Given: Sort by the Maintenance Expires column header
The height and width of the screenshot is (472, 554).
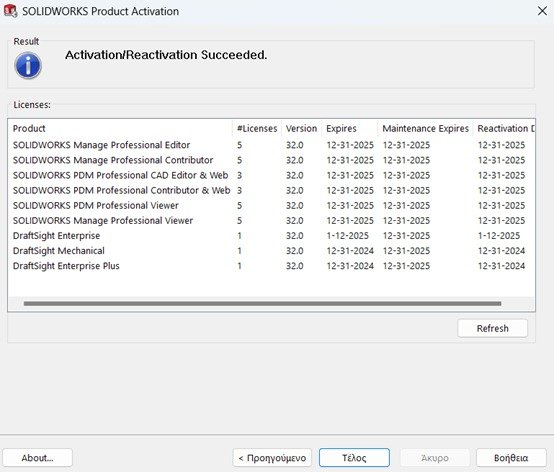Looking at the screenshot, I should 426,128.
